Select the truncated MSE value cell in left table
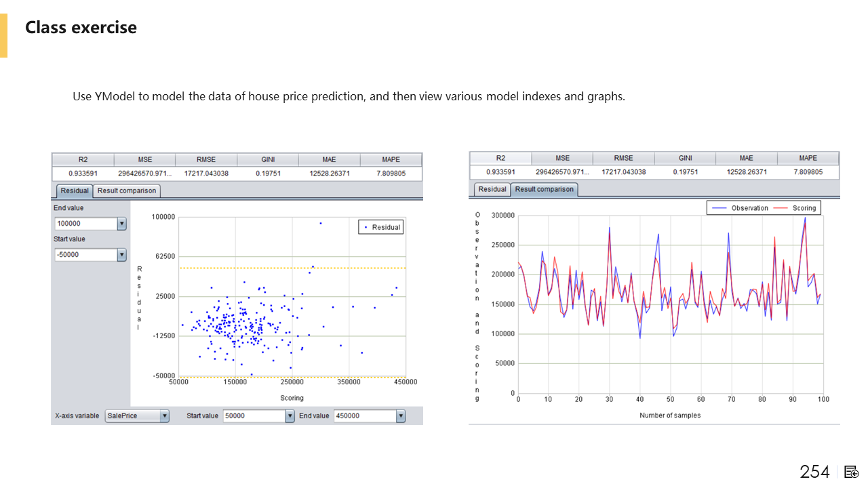 pos(144,174)
